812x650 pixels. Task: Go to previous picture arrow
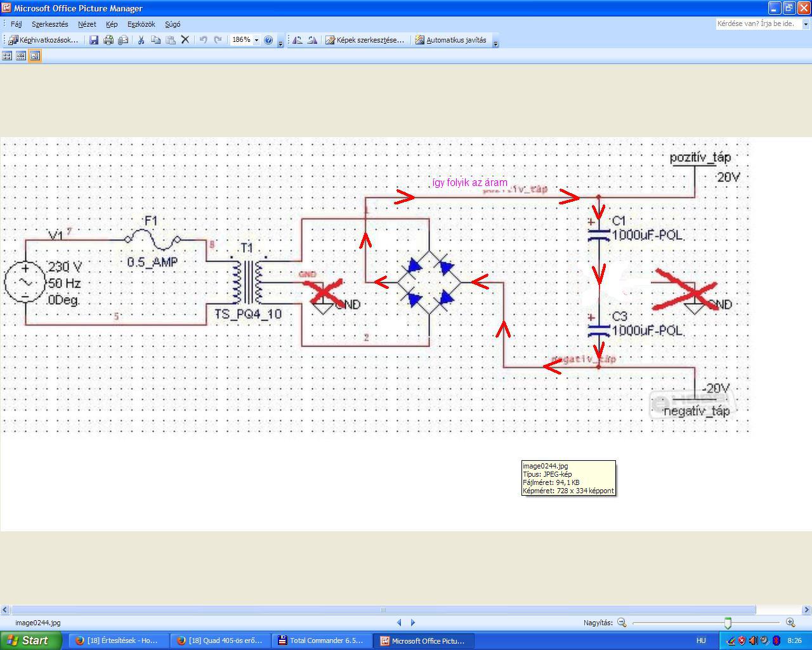(x=399, y=623)
